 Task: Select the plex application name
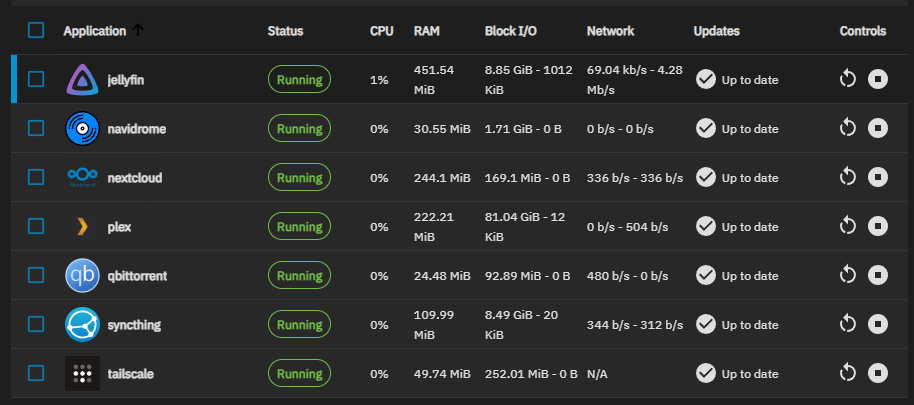click(x=119, y=227)
